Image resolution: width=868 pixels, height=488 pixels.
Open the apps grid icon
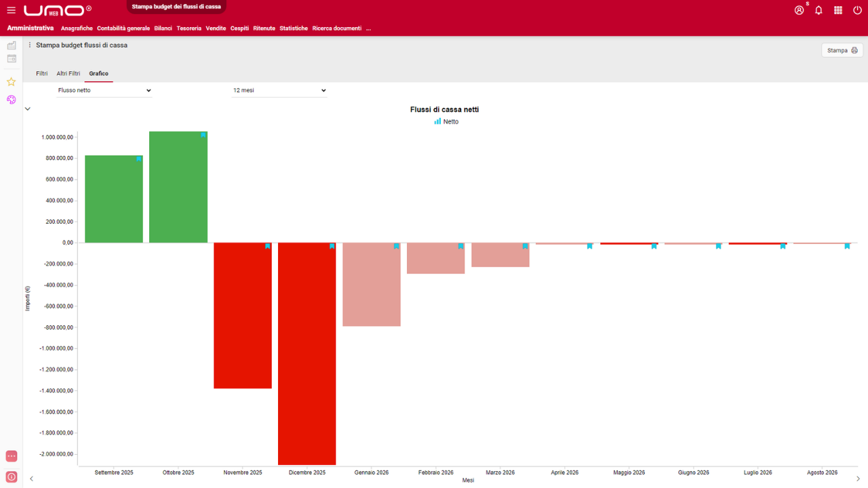coord(838,10)
